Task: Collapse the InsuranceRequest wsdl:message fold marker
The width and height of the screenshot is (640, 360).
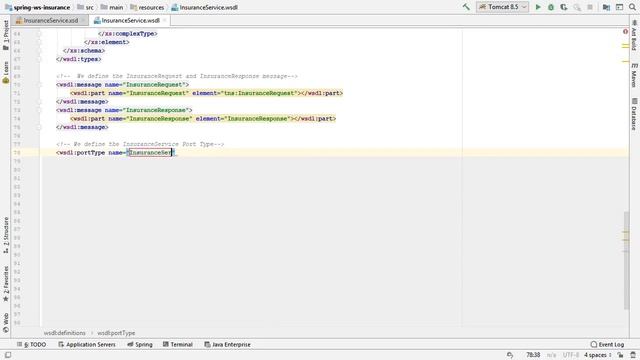Action: click(40, 84)
